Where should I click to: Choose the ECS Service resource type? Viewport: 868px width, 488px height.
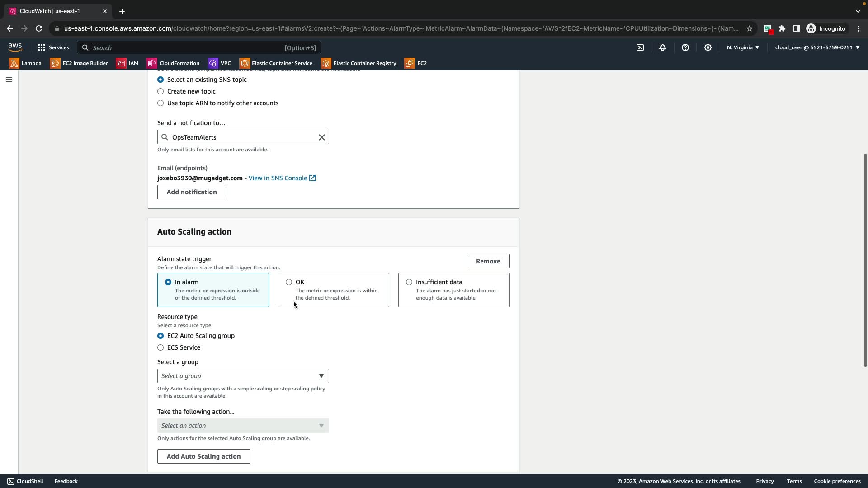tap(160, 347)
